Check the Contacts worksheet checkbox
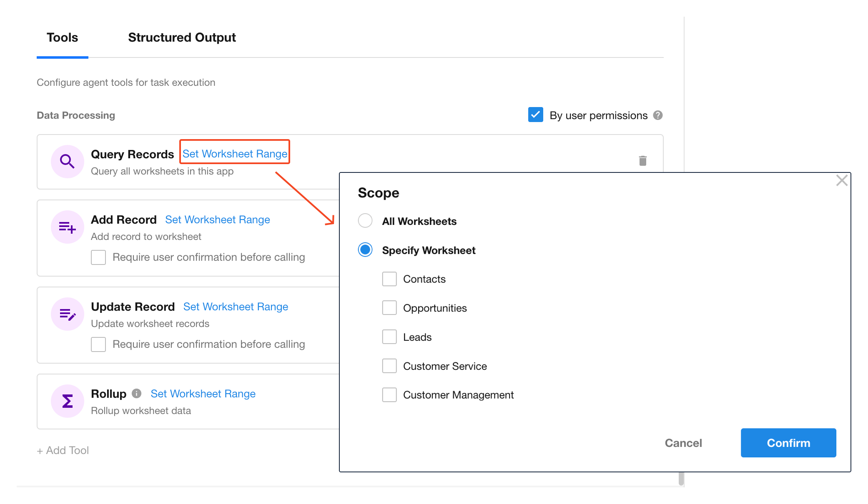Image resolution: width=868 pixels, height=504 pixels. tap(389, 279)
